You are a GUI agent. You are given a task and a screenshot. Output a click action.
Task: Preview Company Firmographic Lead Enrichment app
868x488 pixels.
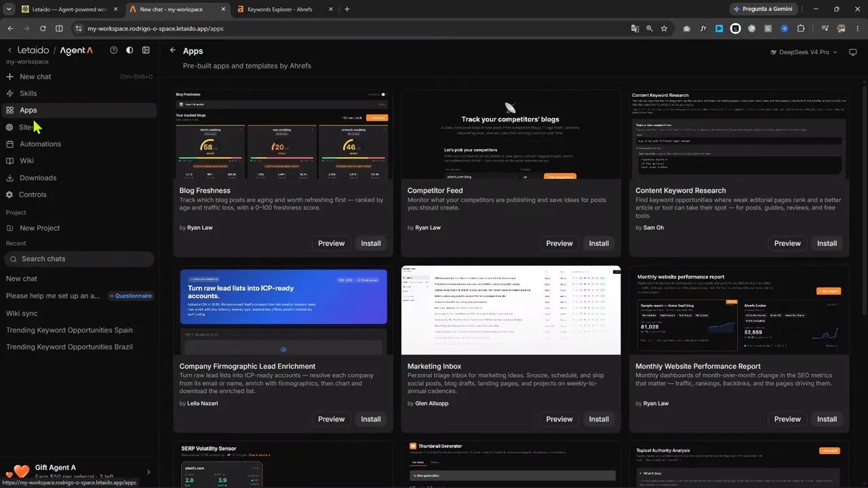[x=332, y=419]
